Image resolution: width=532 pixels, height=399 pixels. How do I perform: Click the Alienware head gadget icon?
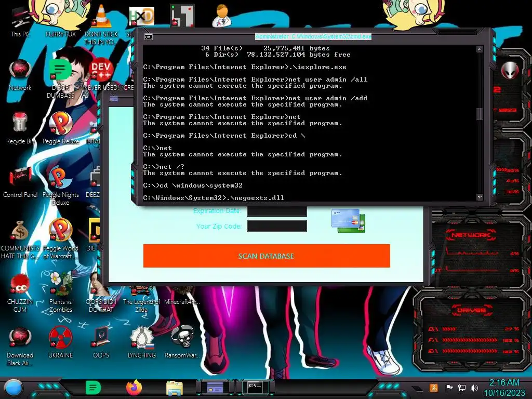(509, 70)
